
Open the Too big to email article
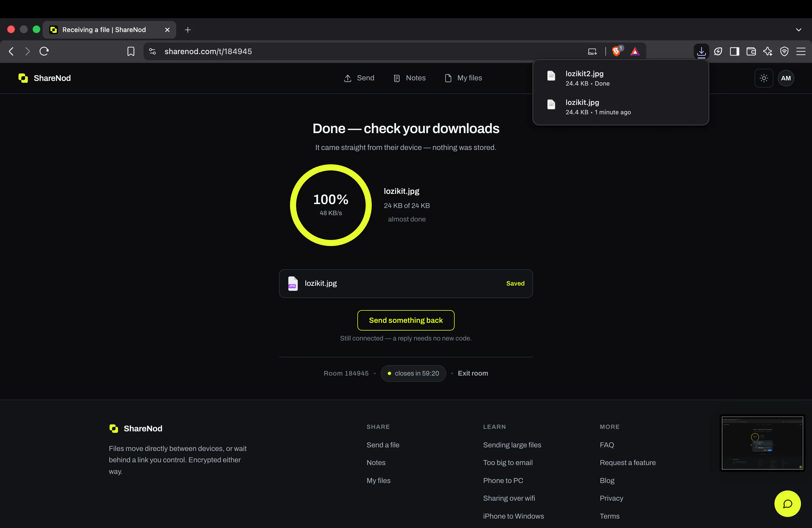point(508,463)
